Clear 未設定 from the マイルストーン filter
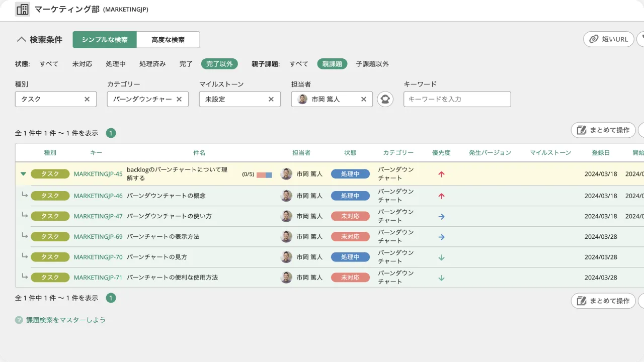 (x=272, y=99)
